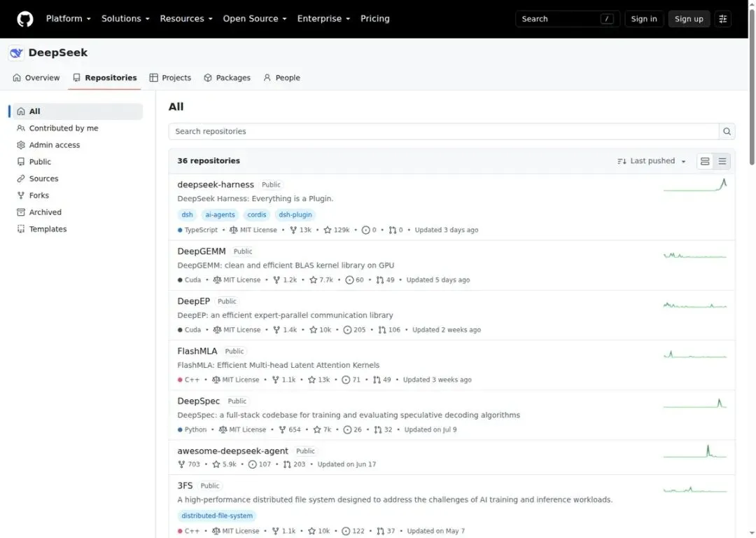Show Archived repositories
Screen dimensions: 756x538
(x=77, y=212)
